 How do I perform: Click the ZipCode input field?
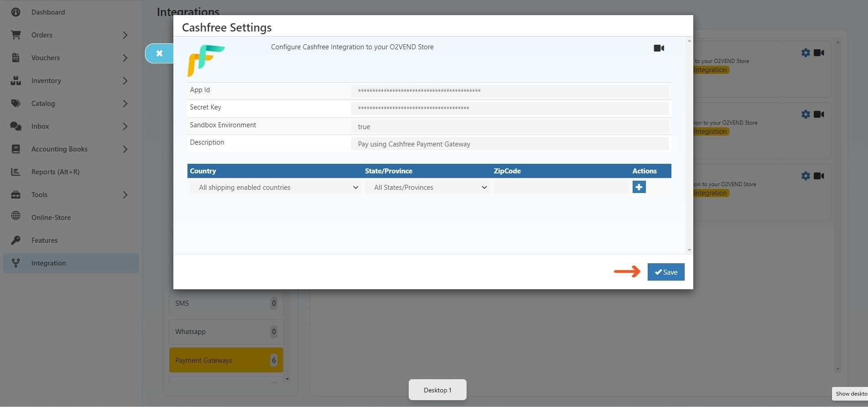pos(561,187)
